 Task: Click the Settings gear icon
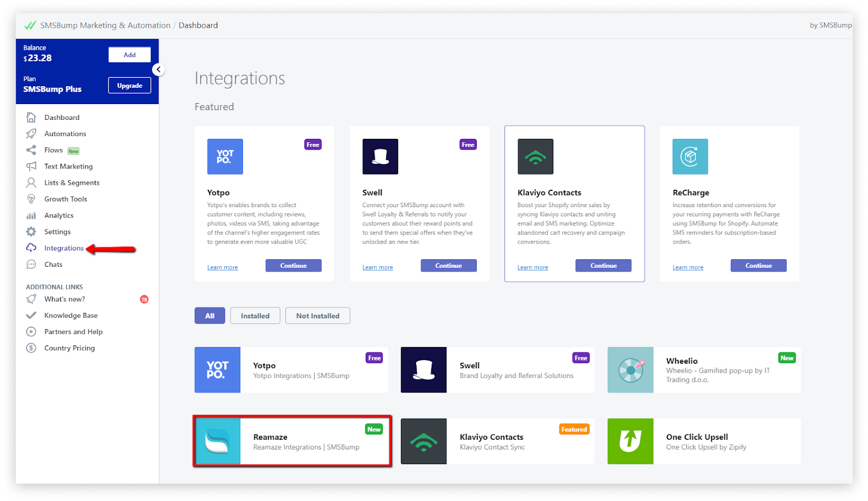coord(31,232)
